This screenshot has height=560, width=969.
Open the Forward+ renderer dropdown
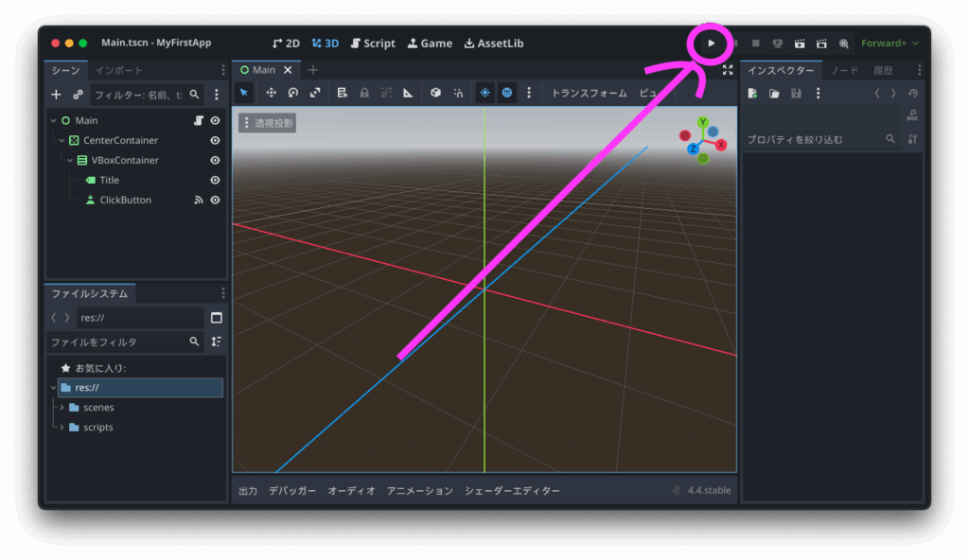click(x=890, y=44)
